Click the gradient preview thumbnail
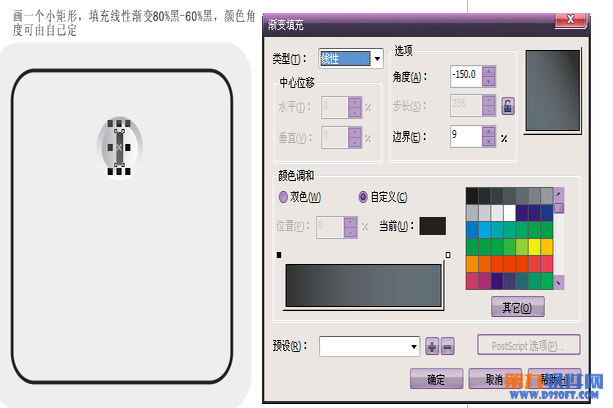The width and height of the screenshot is (613, 408). tap(552, 90)
